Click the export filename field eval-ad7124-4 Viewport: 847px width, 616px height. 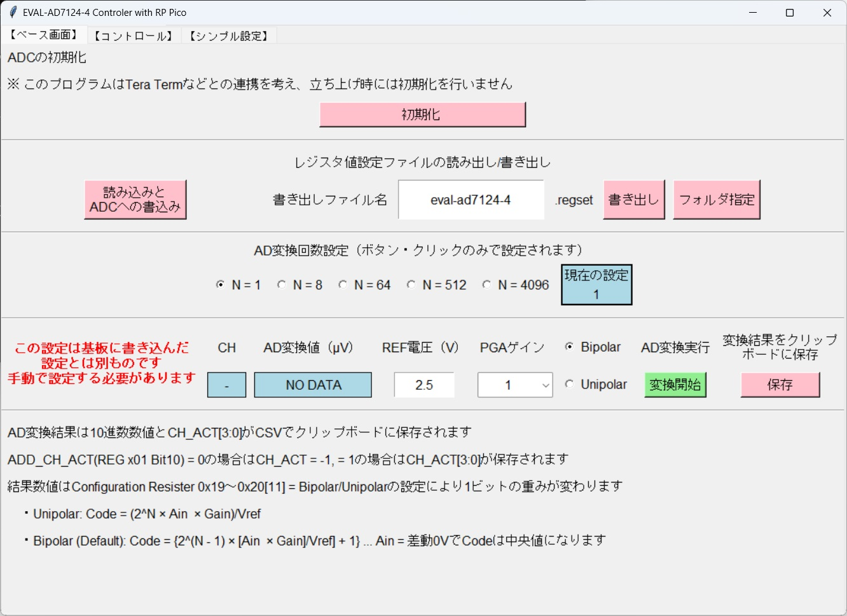471,200
